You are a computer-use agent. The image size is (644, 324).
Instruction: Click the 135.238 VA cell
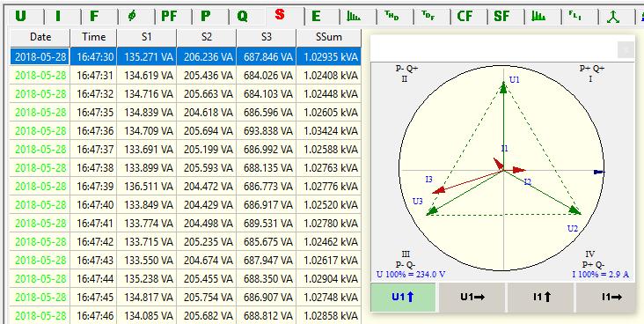pos(147,279)
